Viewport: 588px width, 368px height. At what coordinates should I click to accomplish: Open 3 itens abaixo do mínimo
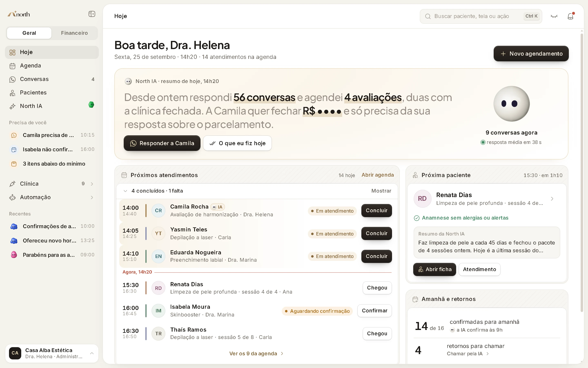52,164
